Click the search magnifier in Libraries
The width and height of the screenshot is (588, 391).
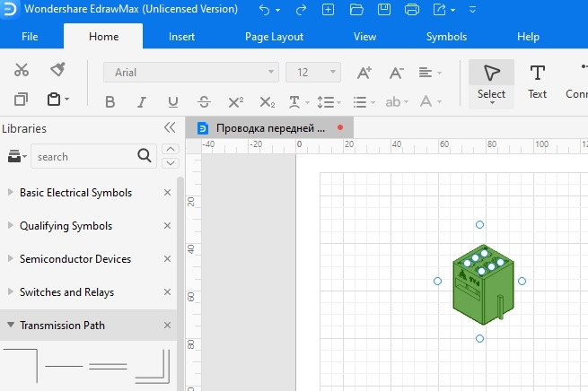click(145, 156)
